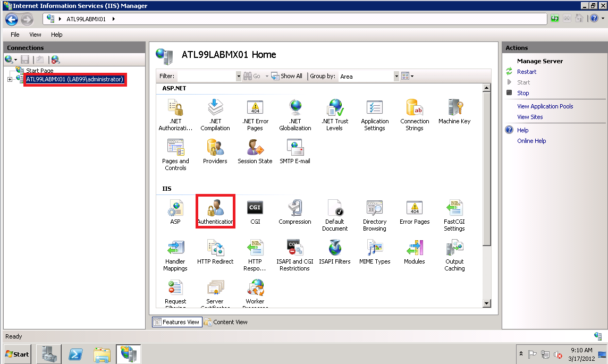Click Stop in Manage Server actions

tap(522, 93)
